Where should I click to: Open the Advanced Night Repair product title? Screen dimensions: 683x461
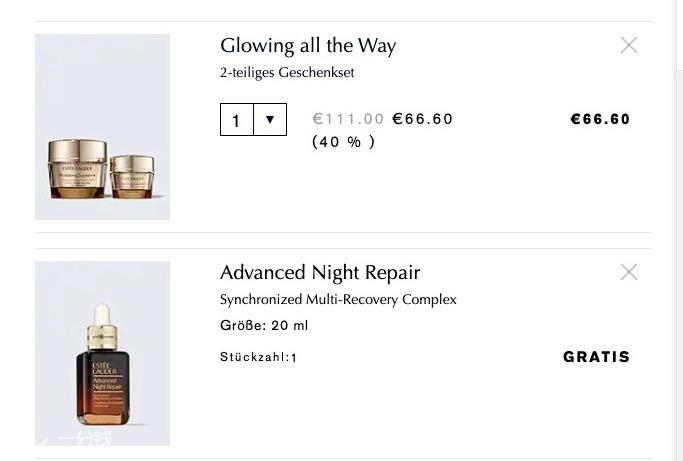pyautogui.click(x=320, y=273)
